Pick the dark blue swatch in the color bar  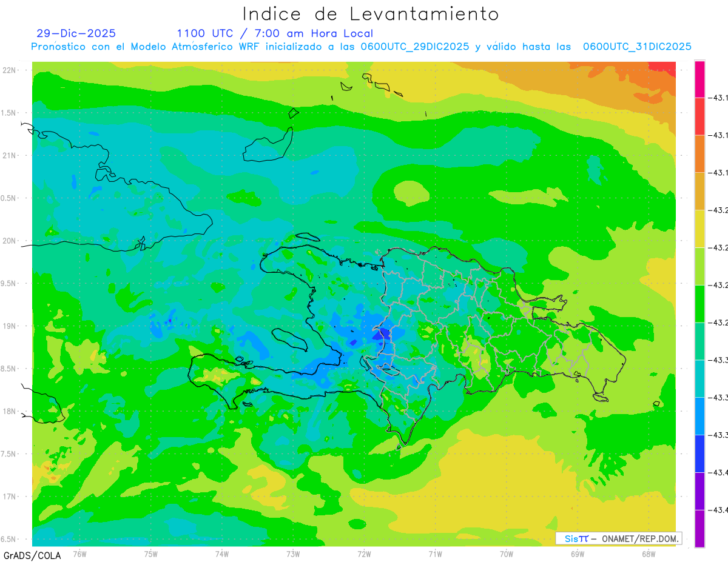[x=699, y=453]
